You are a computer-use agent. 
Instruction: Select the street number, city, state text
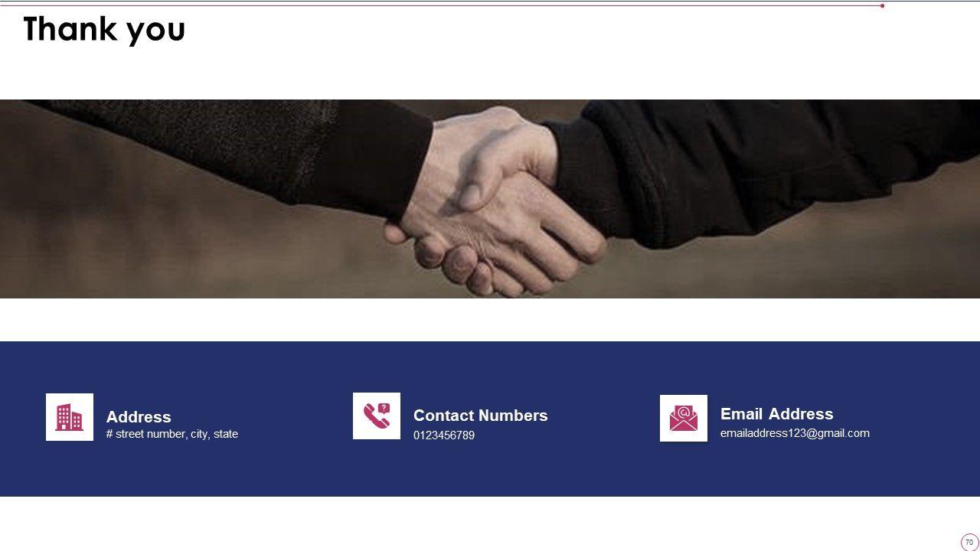coord(172,434)
